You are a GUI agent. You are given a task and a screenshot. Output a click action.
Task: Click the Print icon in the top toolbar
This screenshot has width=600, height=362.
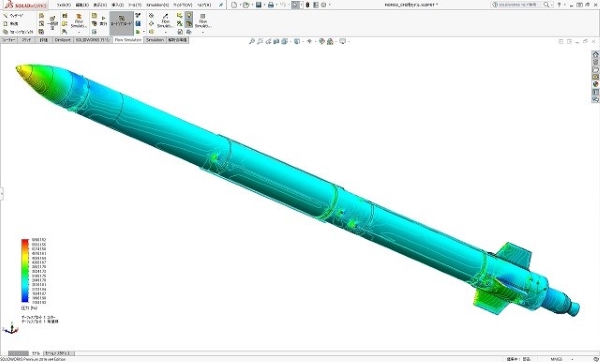tap(271, 5)
